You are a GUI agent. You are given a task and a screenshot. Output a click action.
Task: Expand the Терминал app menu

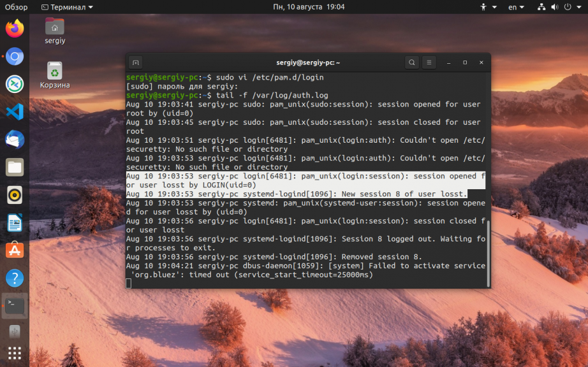(67, 7)
